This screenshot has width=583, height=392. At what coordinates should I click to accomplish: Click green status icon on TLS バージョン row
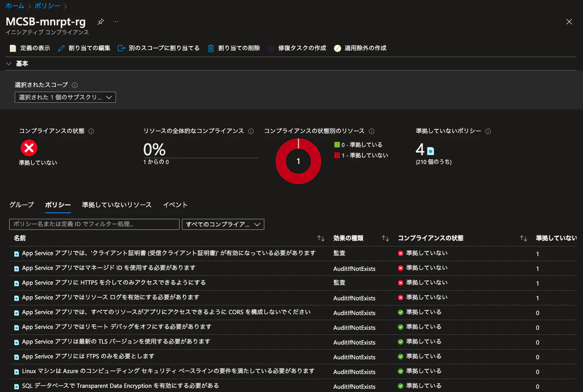[x=401, y=342]
